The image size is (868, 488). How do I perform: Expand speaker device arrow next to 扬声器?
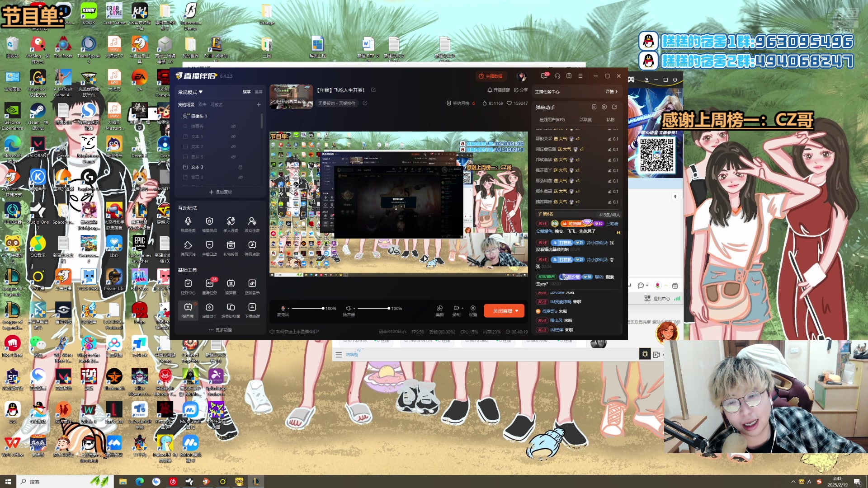354,309
